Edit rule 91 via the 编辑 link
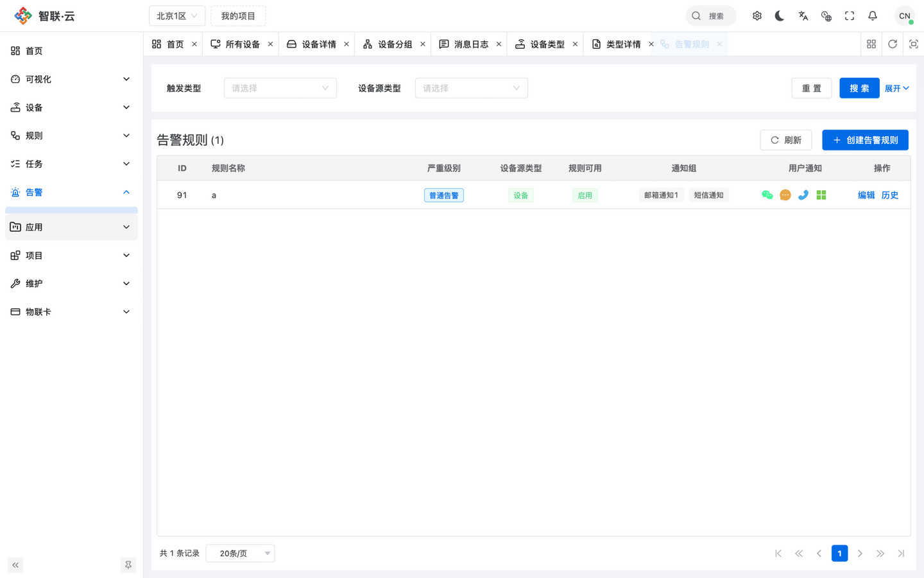 click(x=866, y=195)
